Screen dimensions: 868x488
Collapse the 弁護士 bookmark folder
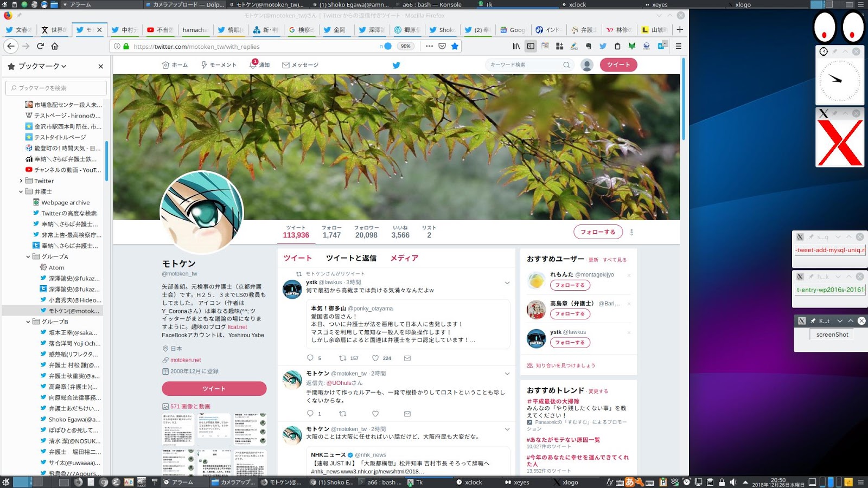coord(21,191)
